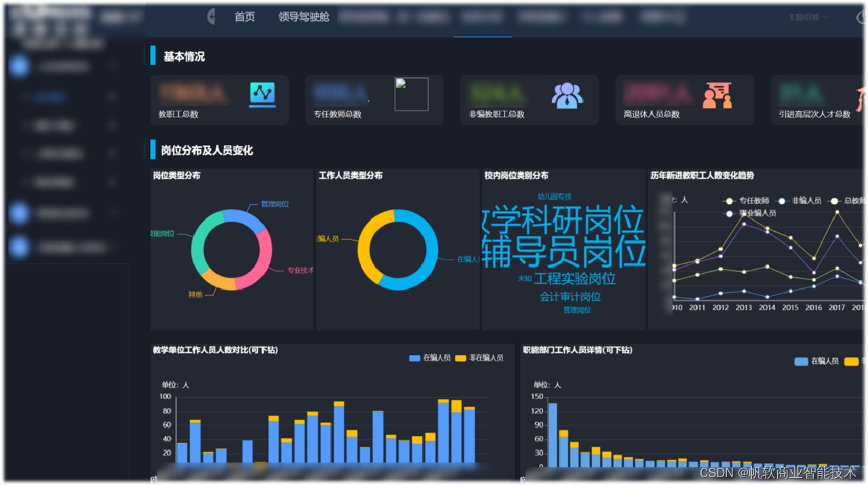Image resolution: width=868 pixels, height=486 pixels.
Task: Click 辅导员岗位 in the word cloud
Action: pos(564,252)
